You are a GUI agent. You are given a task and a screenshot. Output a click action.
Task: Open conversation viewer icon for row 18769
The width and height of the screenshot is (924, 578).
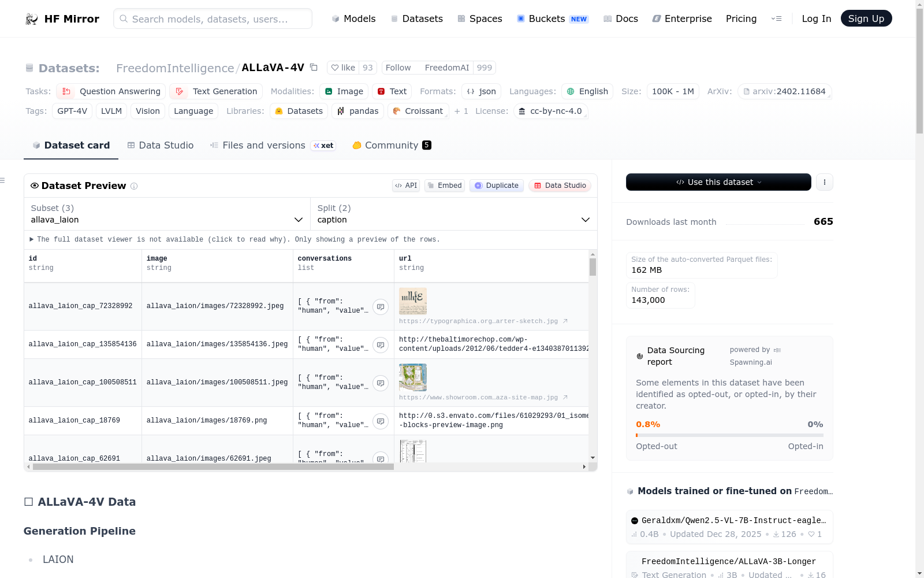click(x=381, y=421)
